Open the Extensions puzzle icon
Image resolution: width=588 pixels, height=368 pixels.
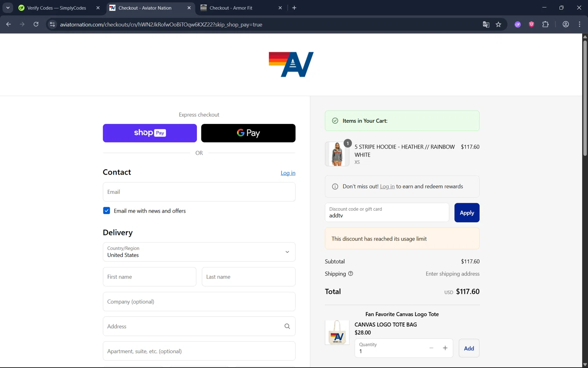[545, 24]
